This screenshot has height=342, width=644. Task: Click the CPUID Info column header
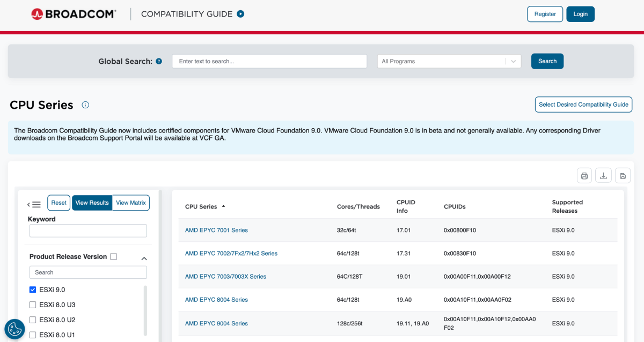pyautogui.click(x=406, y=206)
